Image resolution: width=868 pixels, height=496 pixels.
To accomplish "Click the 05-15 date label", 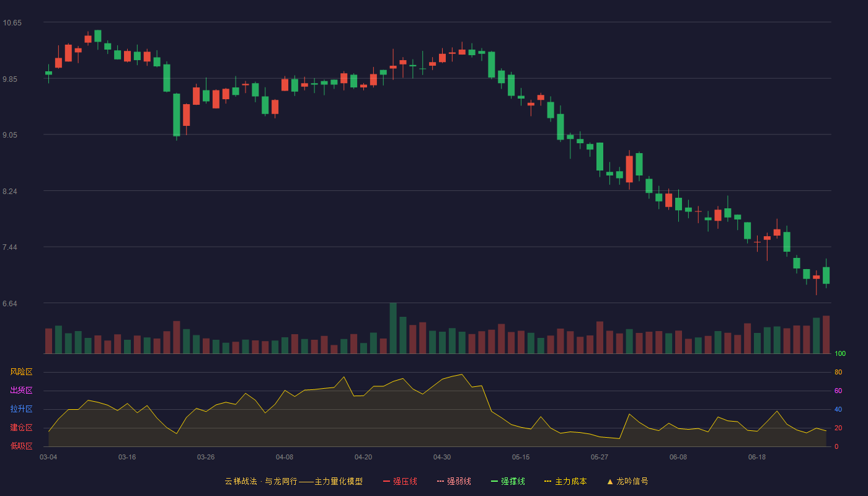I will click(521, 457).
